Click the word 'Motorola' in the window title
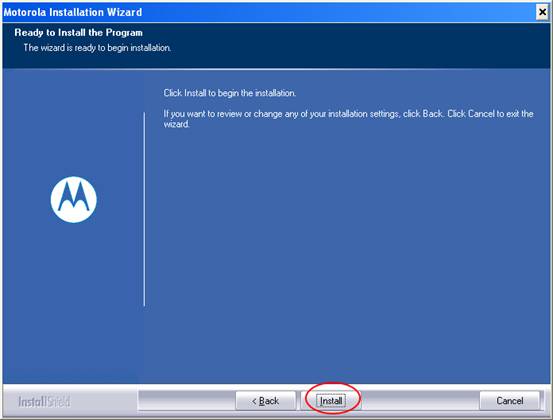The image size is (553, 420). tap(25, 12)
